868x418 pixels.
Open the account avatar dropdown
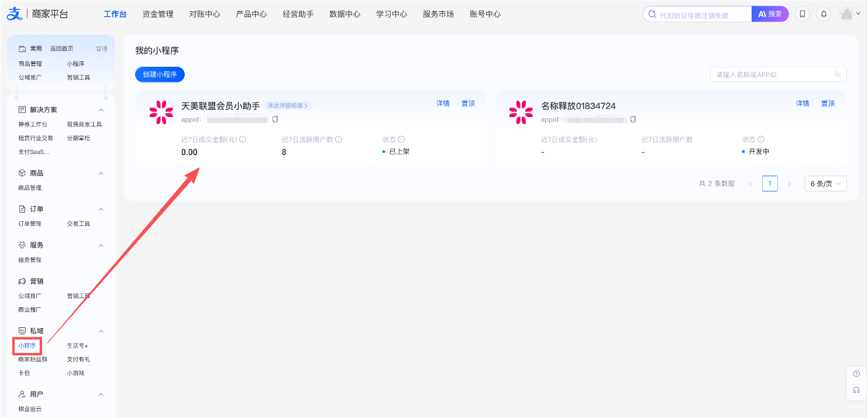[x=850, y=14]
